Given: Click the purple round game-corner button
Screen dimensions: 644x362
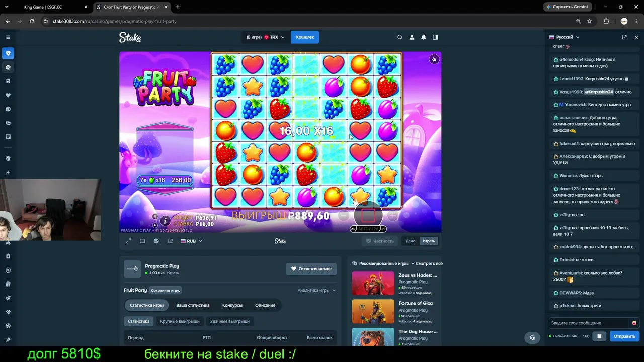Looking at the screenshot, I should [x=434, y=59].
